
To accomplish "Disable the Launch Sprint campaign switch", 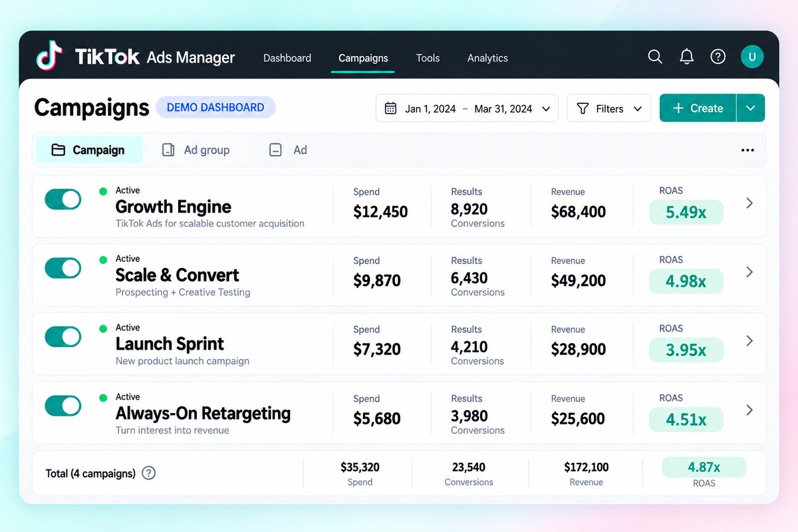I will [63, 336].
